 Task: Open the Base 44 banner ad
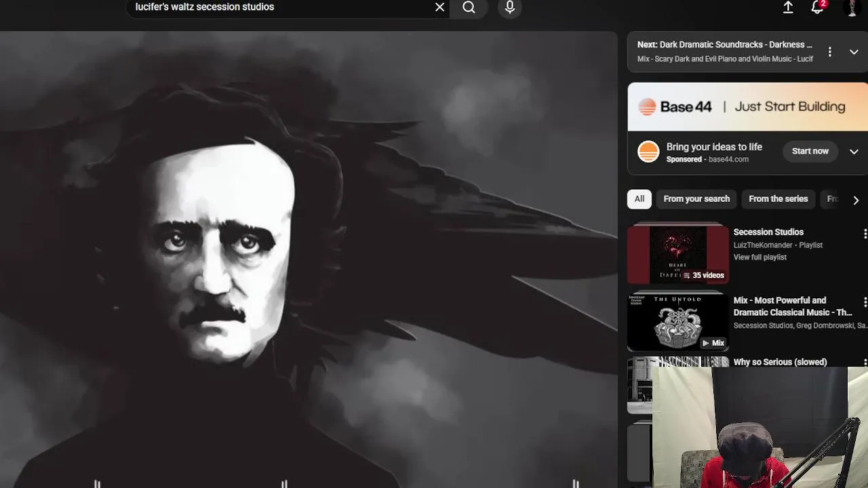pyautogui.click(x=747, y=106)
